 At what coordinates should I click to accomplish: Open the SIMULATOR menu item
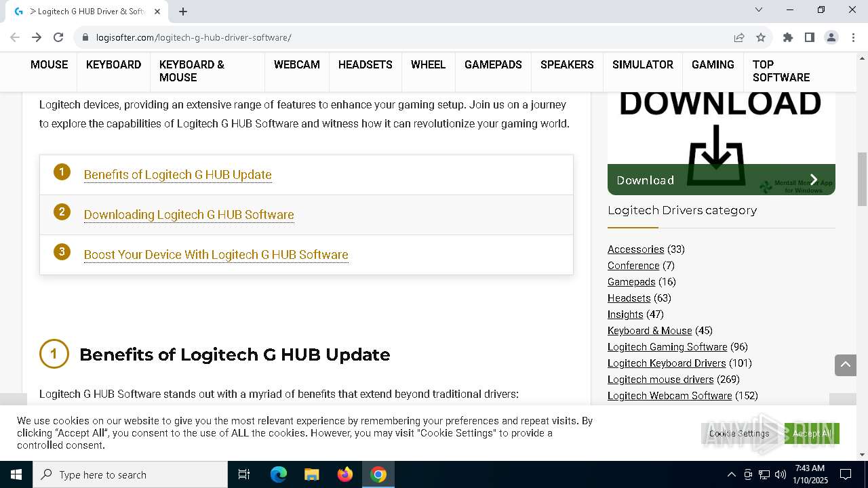coord(642,64)
